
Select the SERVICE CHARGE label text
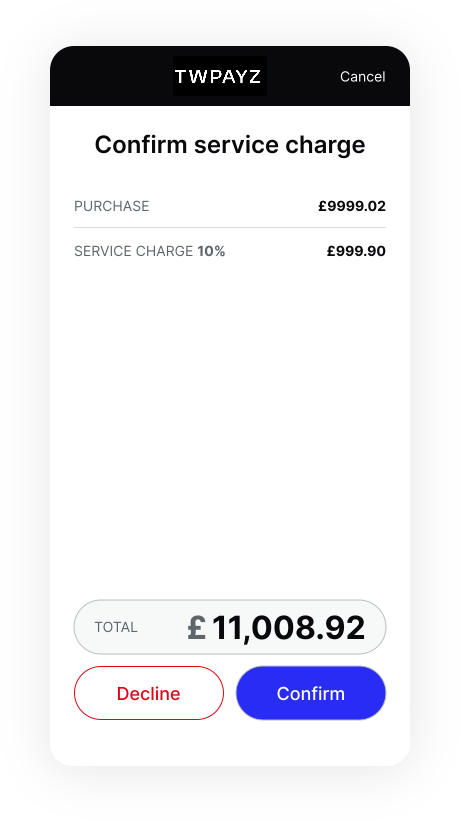coord(133,251)
